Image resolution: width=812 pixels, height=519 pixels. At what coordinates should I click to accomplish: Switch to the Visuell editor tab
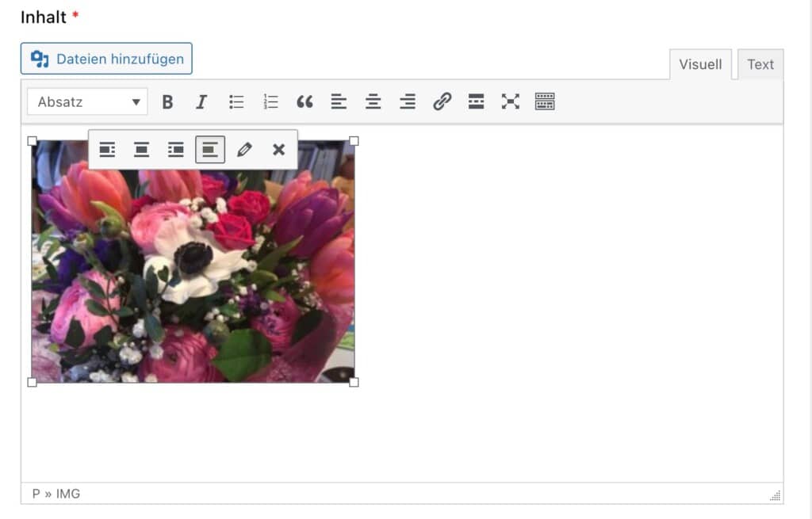(x=700, y=65)
